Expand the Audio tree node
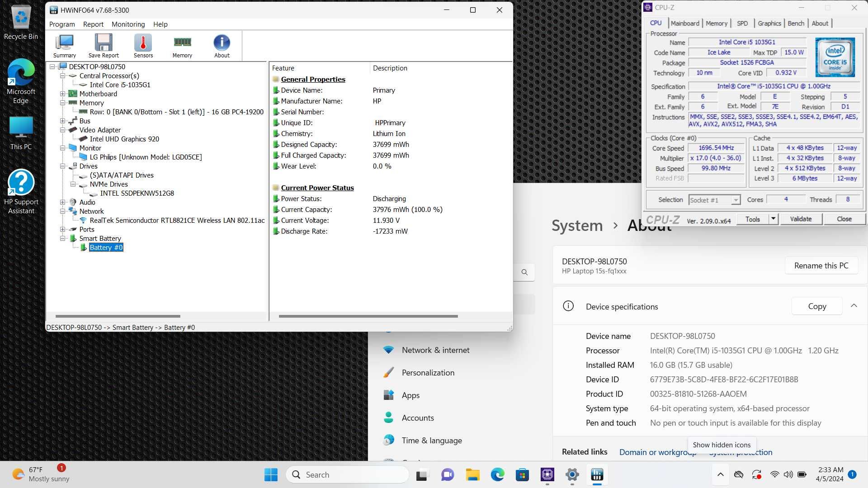The height and width of the screenshot is (488, 868). click(x=63, y=202)
